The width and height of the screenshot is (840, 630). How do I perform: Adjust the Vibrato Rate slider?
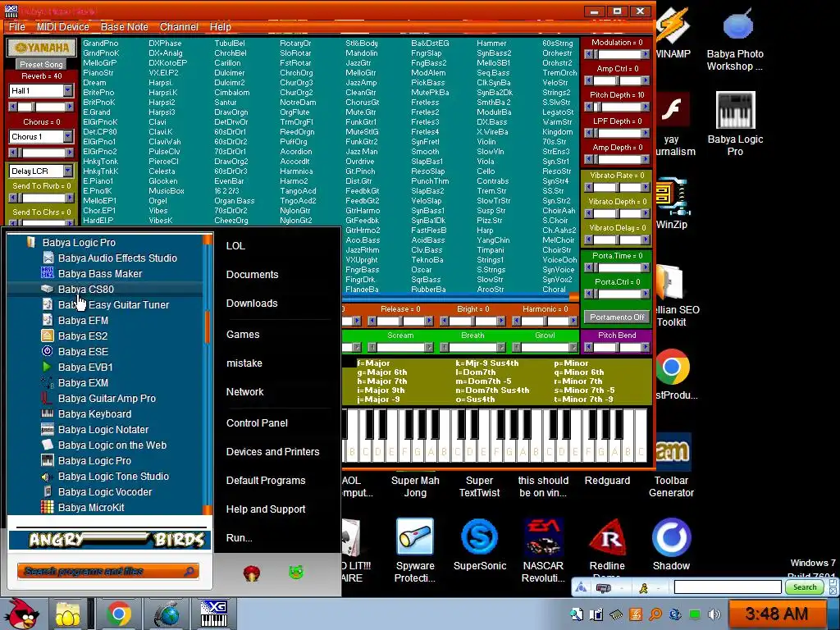pos(617,187)
